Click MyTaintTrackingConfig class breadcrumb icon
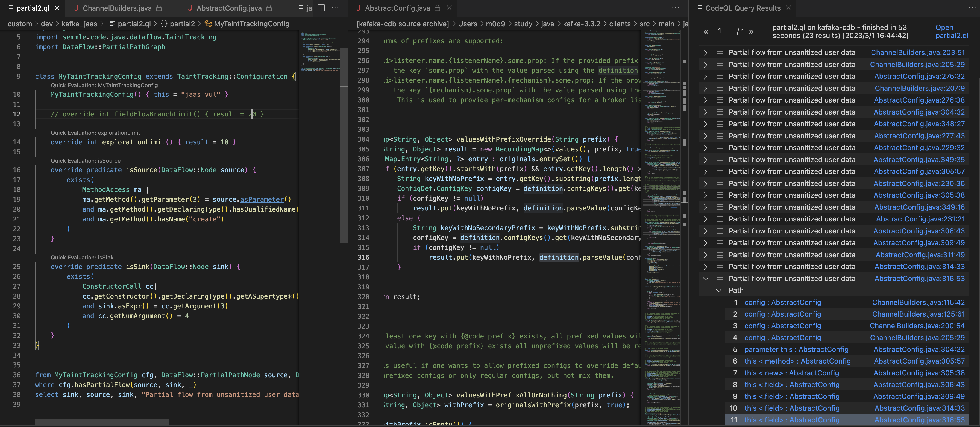The height and width of the screenshot is (427, 980). [x=208, y=24]
